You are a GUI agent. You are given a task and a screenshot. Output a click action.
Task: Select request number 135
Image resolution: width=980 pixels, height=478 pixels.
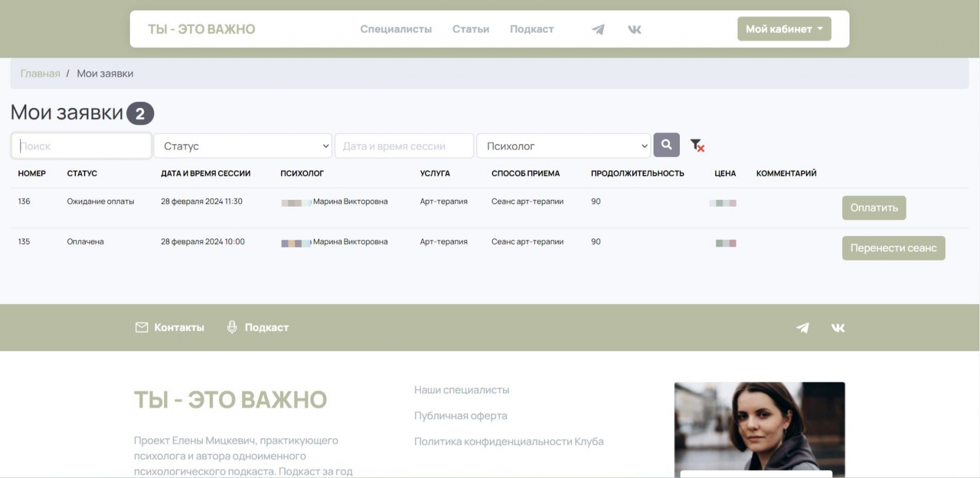[x=24, y=242]
